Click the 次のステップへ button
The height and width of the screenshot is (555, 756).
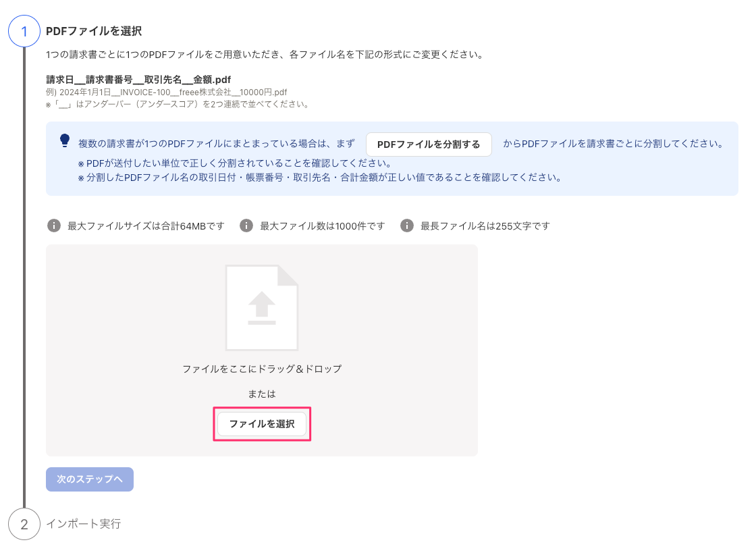(90, 479)
